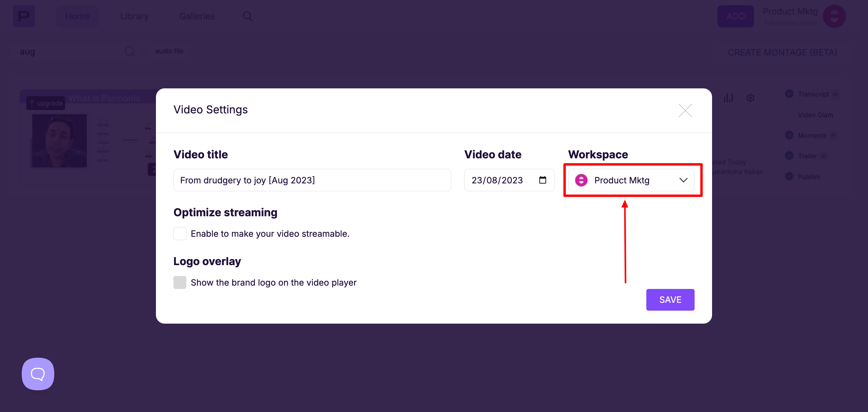This screenshot has width=868, height=412.
Task: Go to the Library tab
Action: point(135,16)
